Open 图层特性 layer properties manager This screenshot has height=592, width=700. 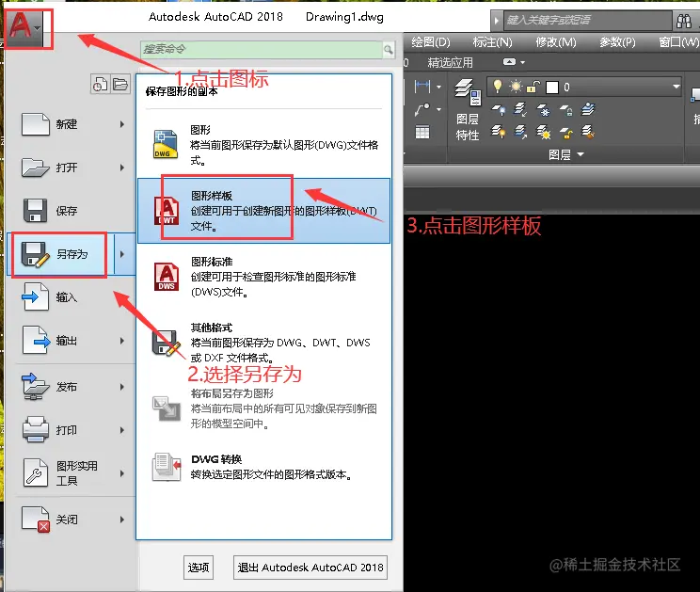coord(468,109)
